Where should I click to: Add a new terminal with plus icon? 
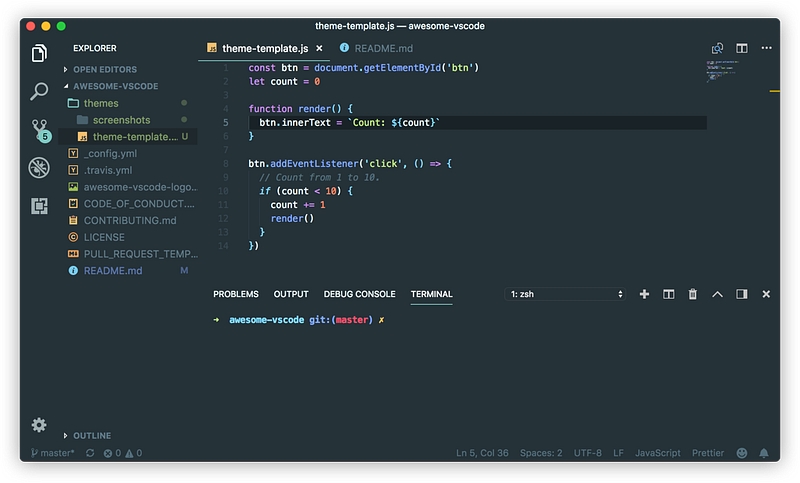[x=644, y=294]
